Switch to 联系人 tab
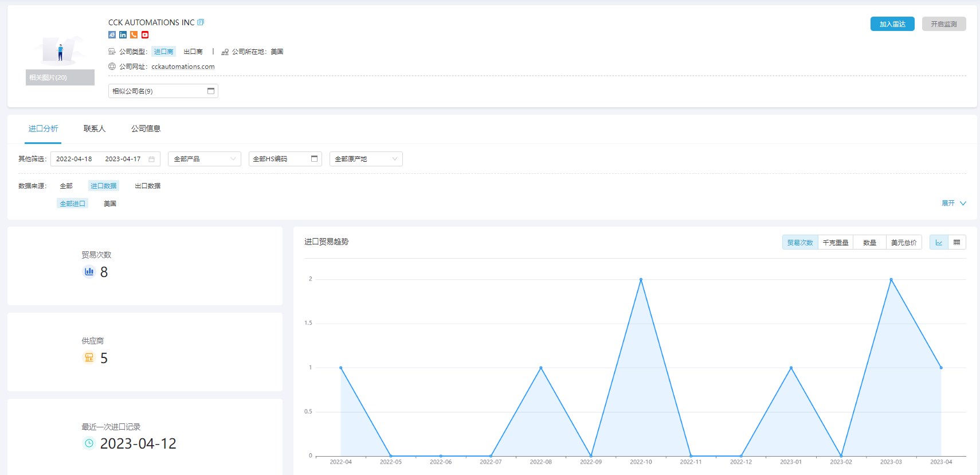Viewport: 980px width, 475px height. click(x=95, y=129)
